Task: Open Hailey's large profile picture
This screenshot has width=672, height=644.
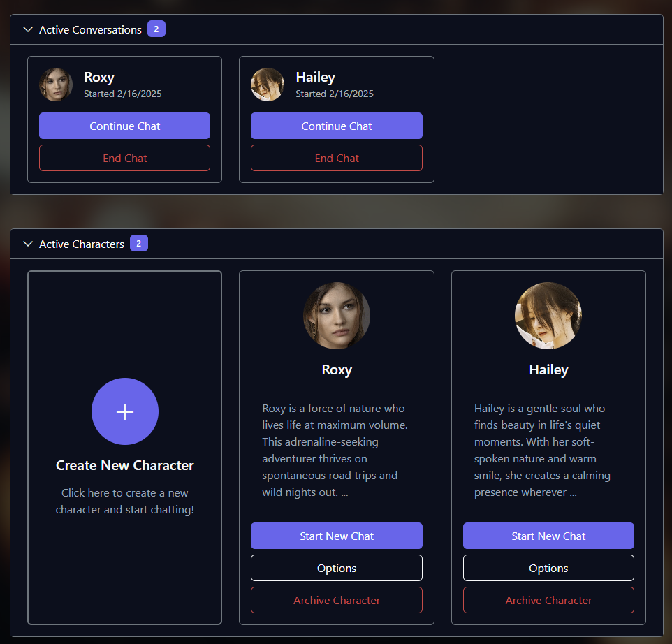Action: [x=548, y=316]
